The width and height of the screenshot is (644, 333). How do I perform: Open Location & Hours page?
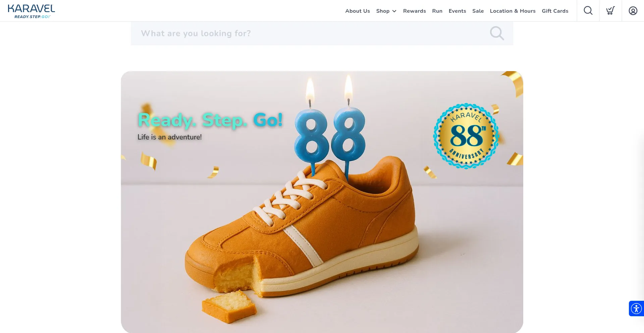pos(513,11)
